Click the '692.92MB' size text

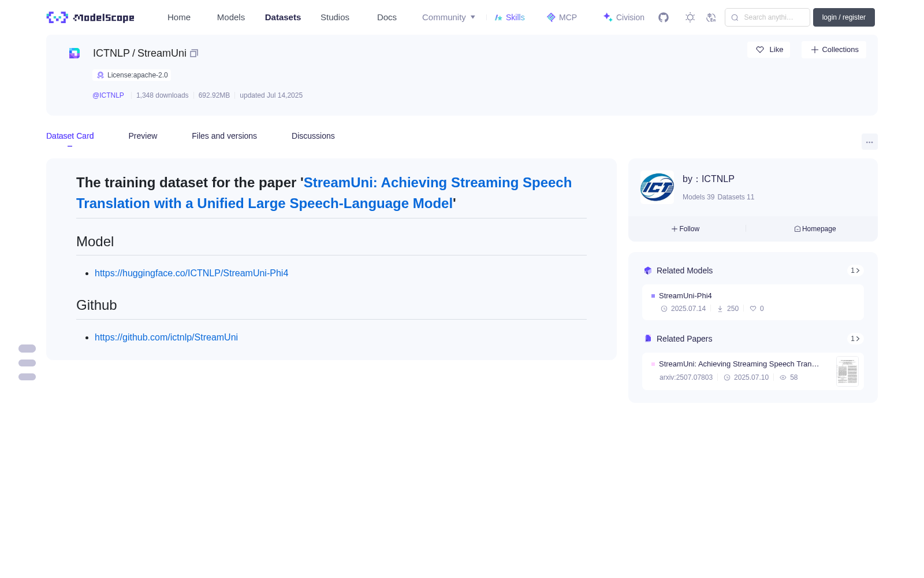point(214,95)
